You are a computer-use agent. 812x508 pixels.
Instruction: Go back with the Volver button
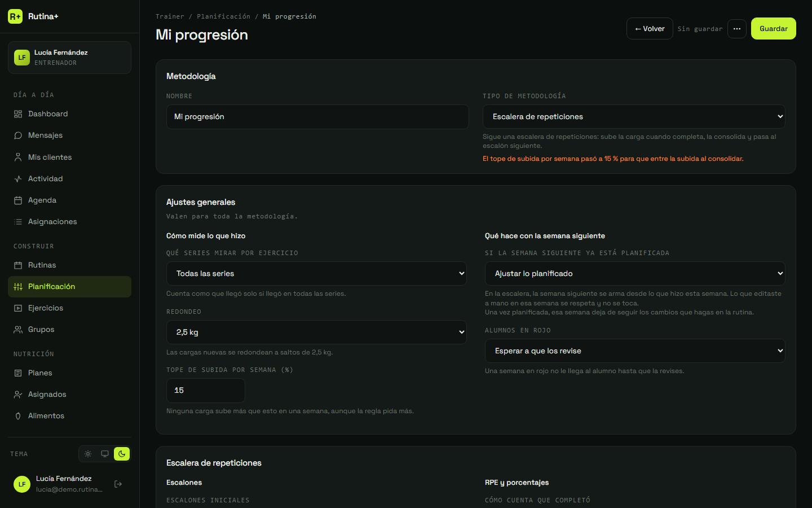tap(650, 29)
